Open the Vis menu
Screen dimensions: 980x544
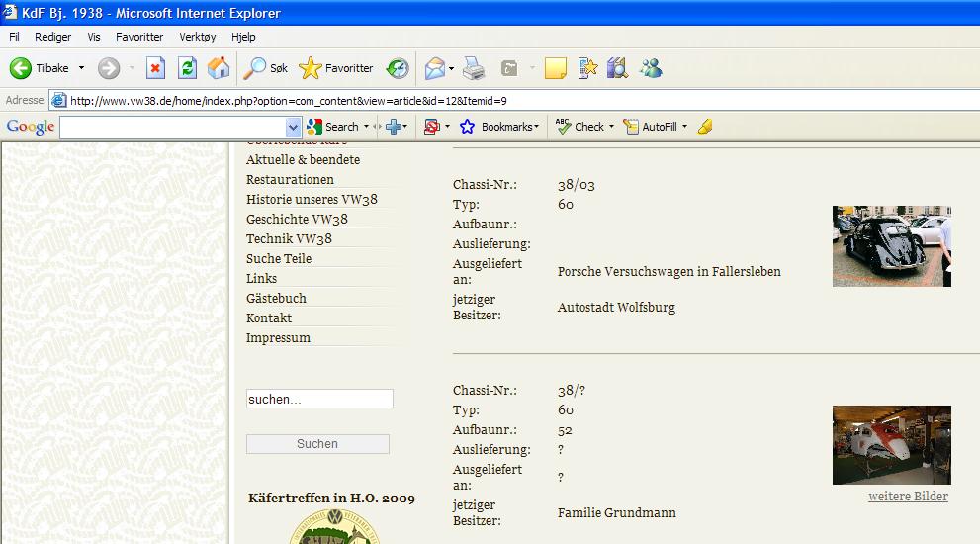coord(94,37)
